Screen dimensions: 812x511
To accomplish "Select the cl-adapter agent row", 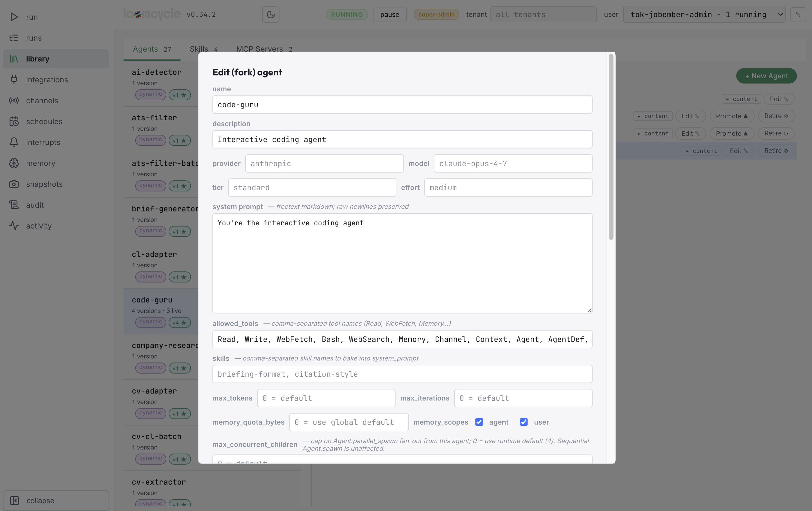I will [161, 266].
